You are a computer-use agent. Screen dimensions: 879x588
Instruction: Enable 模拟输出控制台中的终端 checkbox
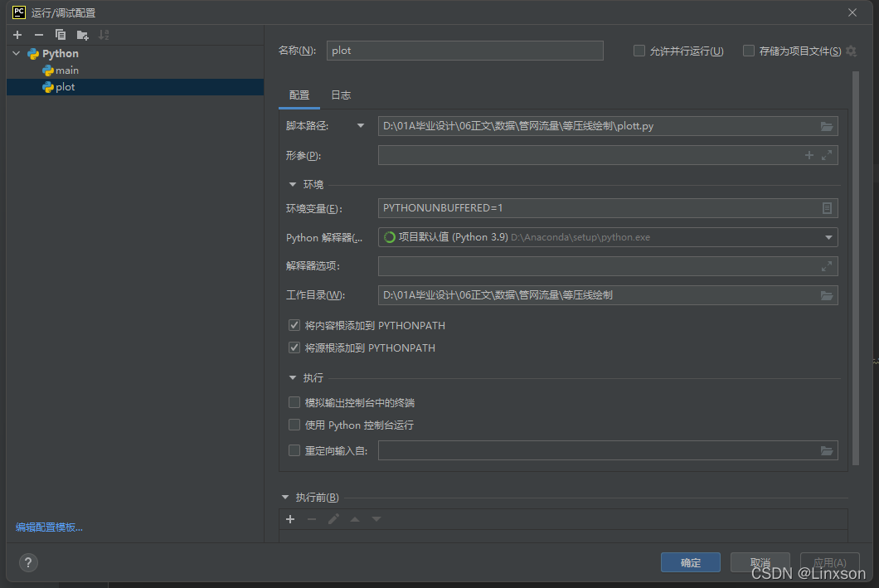click(294, 402)
